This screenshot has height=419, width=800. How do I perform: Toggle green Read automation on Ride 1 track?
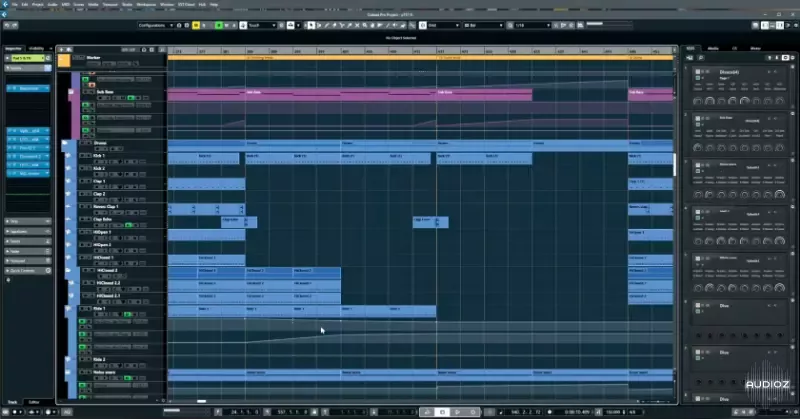(x=128, y=314)
